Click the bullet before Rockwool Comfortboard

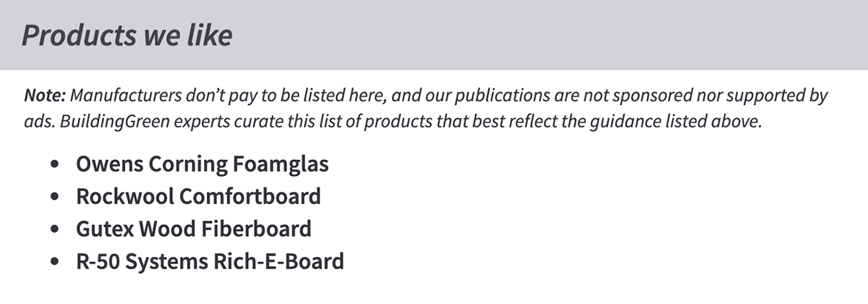click(56, 198)
